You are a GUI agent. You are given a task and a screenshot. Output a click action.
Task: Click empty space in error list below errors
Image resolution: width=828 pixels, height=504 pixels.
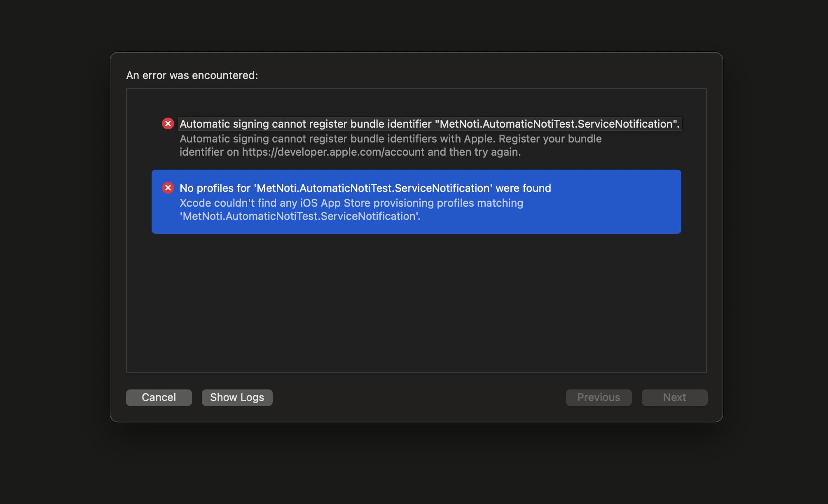click(x=416, y=305)
